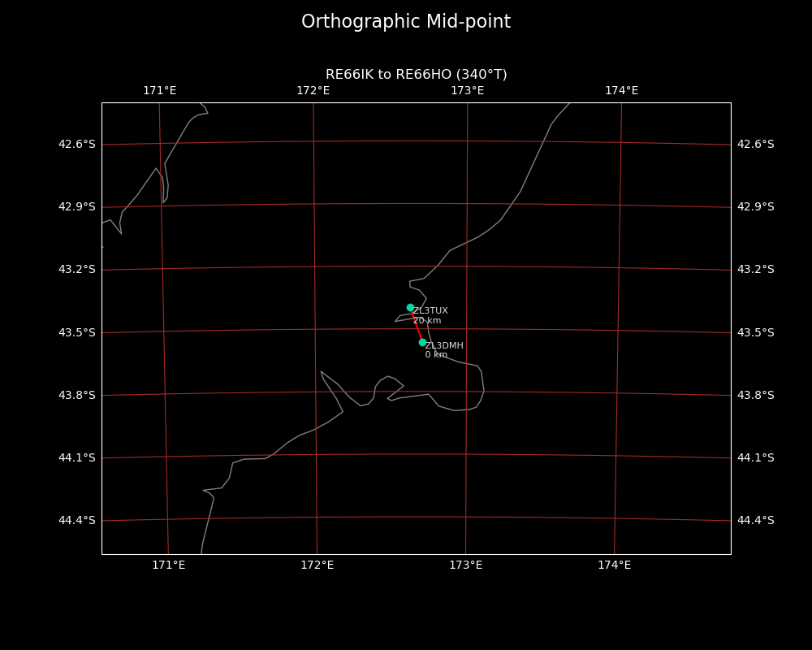Select the left 44.4°S latitude label
Viewport: 812px width, 650px height.
coord(76,520)
